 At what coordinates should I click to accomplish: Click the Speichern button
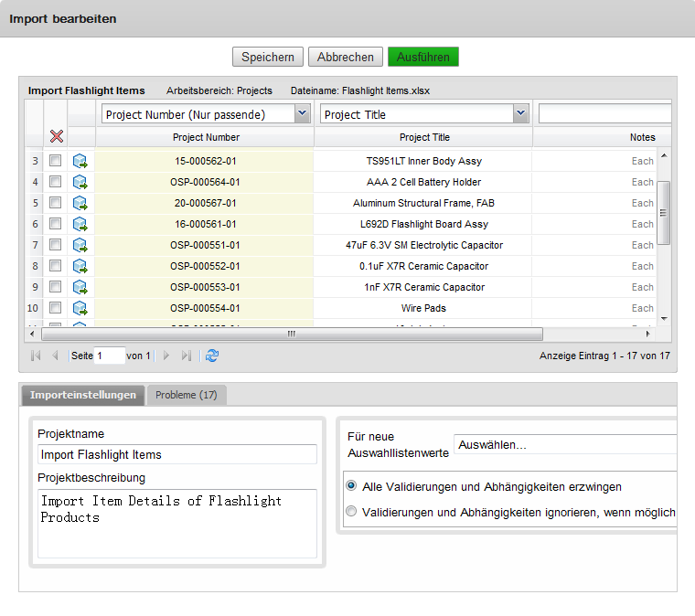[x=268, y=57]
